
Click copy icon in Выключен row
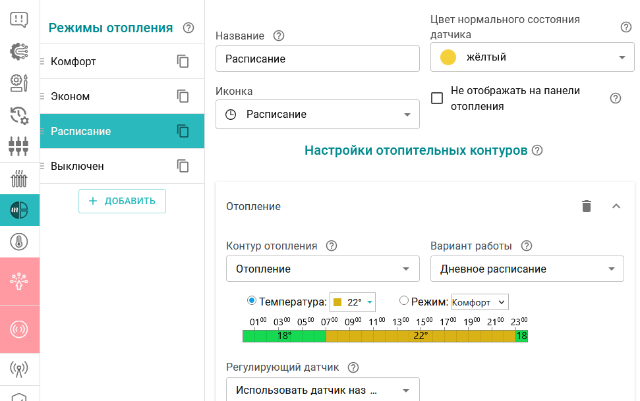(183, 166)
